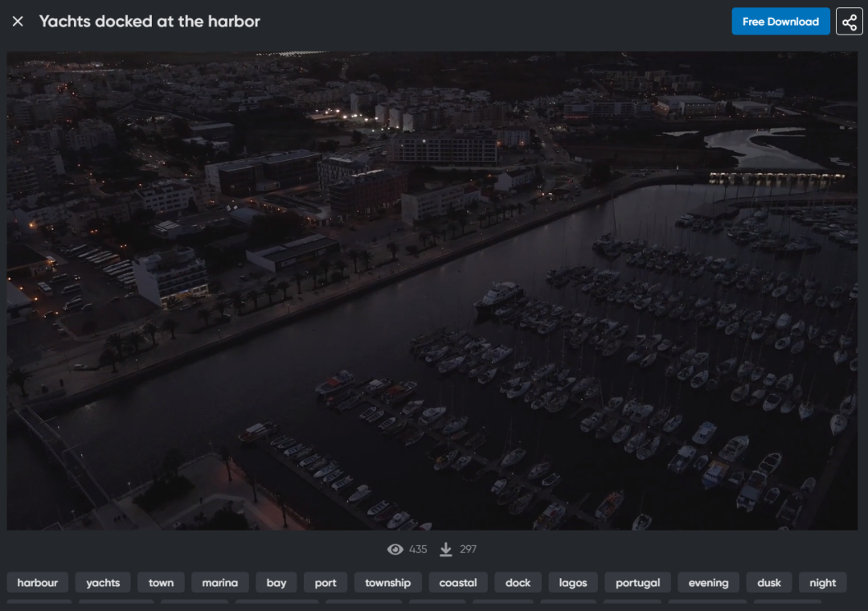
Task: Select the 'bay' tag
Action: (x=276, y=583)
